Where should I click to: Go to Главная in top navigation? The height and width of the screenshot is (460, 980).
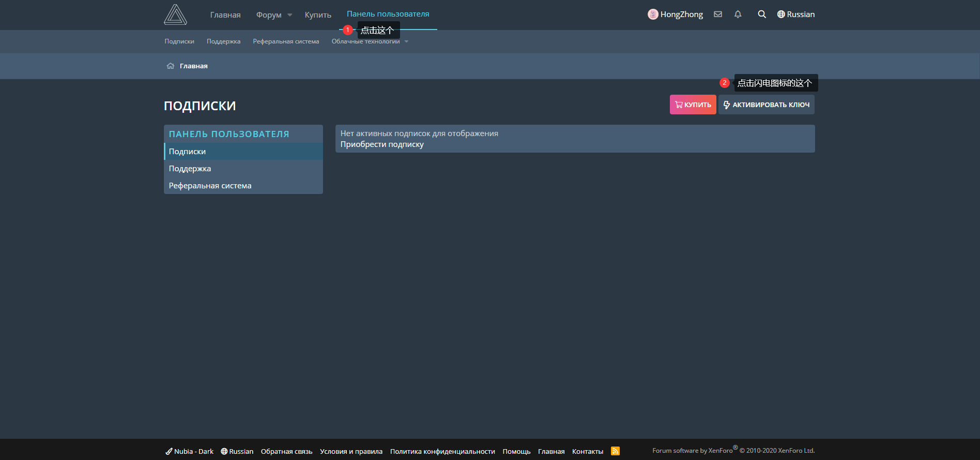click(x=225, y=15)
